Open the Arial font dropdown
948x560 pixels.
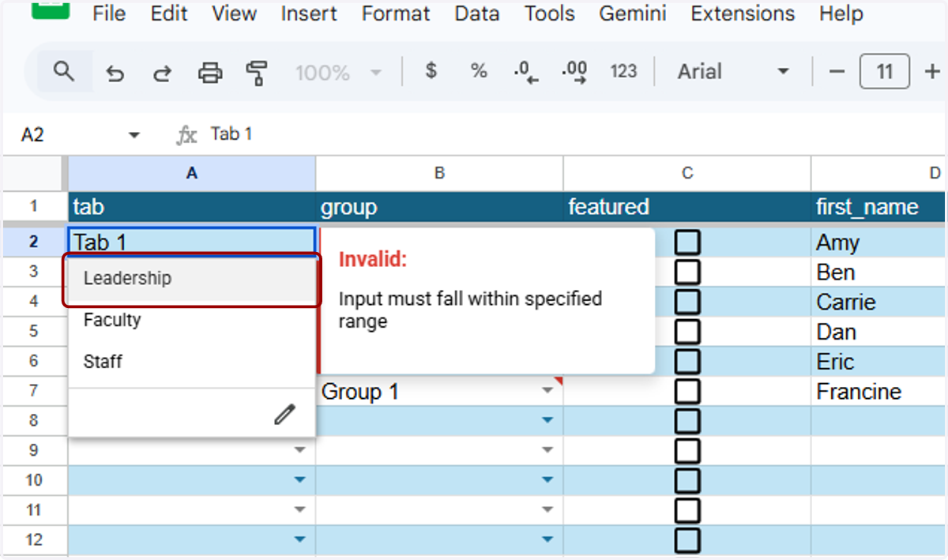coord(733,72)
